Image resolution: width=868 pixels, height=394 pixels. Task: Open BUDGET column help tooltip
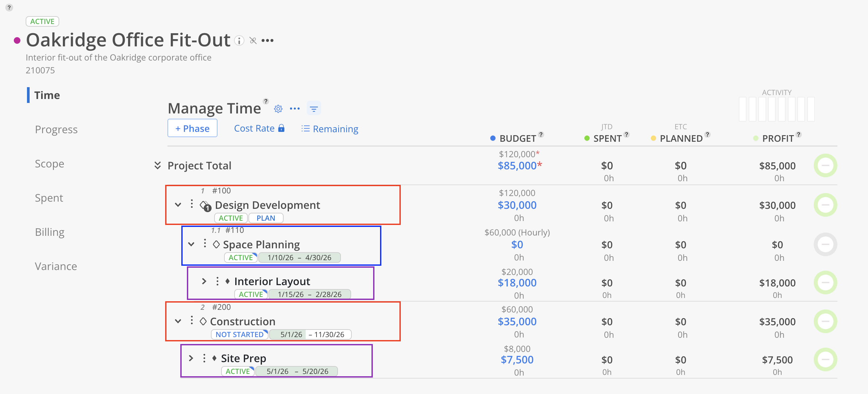541,135
